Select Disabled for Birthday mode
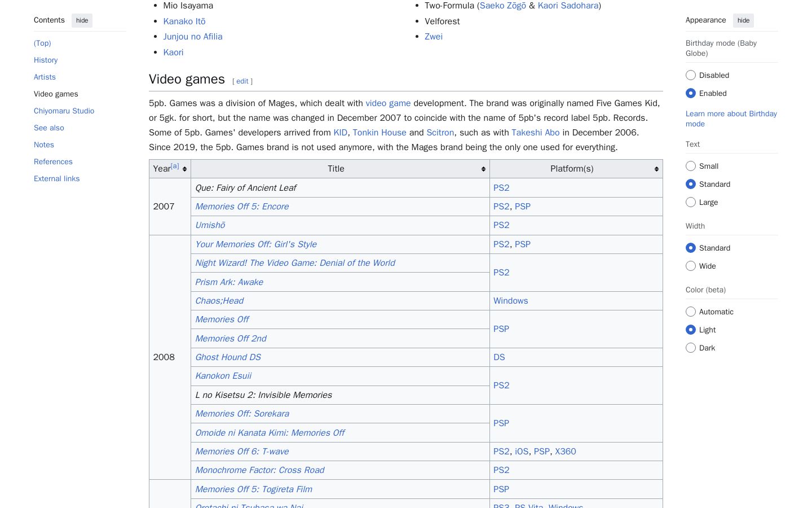The image size is (812, 508). 691,75
